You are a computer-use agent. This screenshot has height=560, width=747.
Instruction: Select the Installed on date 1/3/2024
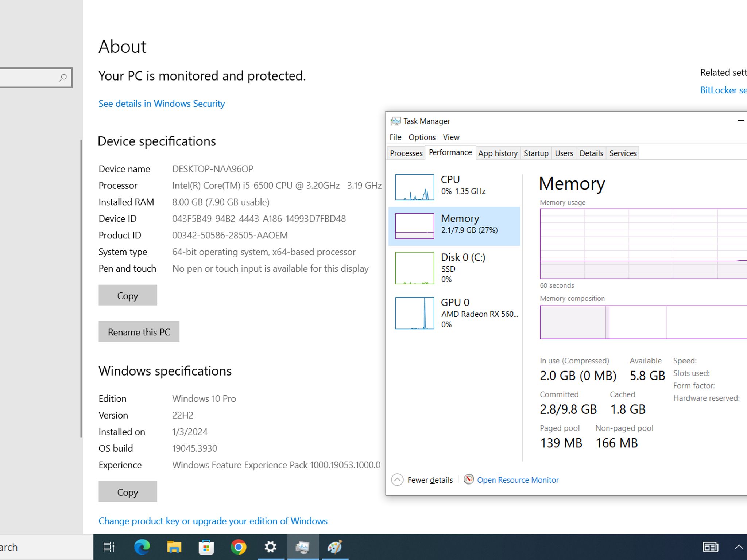coord(190,432)
